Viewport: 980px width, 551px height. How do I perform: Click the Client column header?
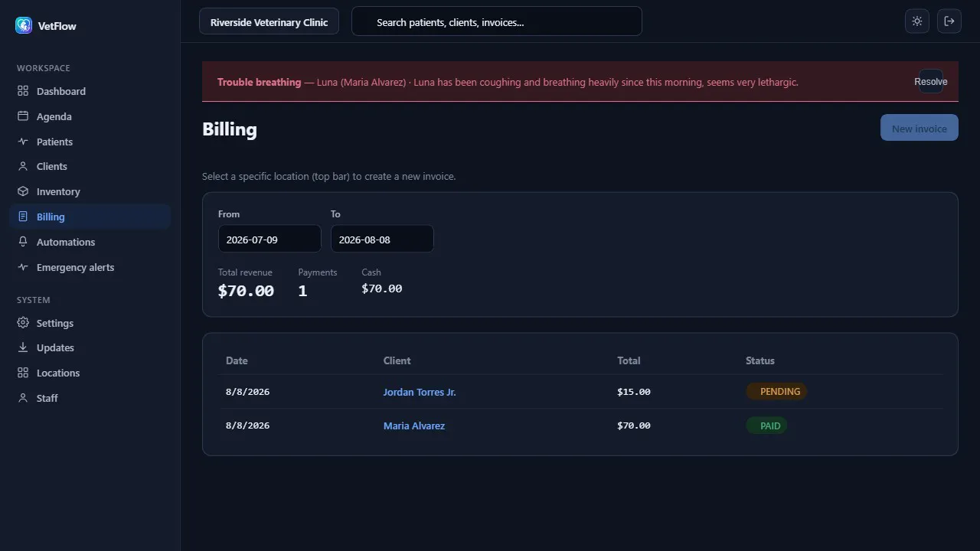397,360
